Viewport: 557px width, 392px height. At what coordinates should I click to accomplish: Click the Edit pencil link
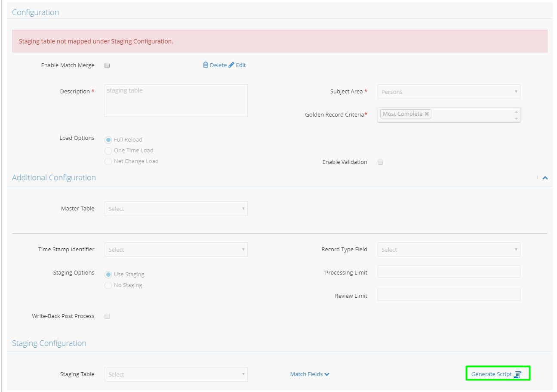click(237, 65)
